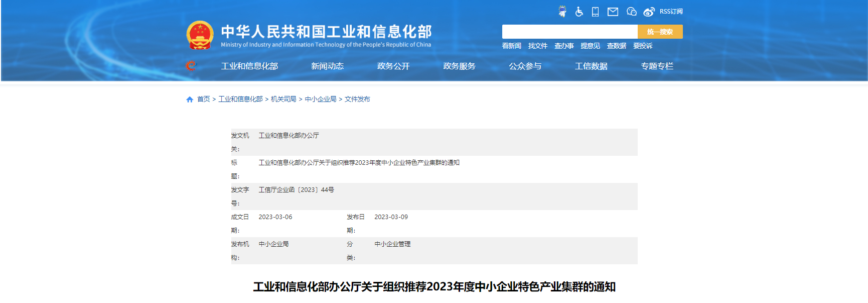Go to 专题专栏 section
Screen dimensions: 868x303
coord(657,66)
